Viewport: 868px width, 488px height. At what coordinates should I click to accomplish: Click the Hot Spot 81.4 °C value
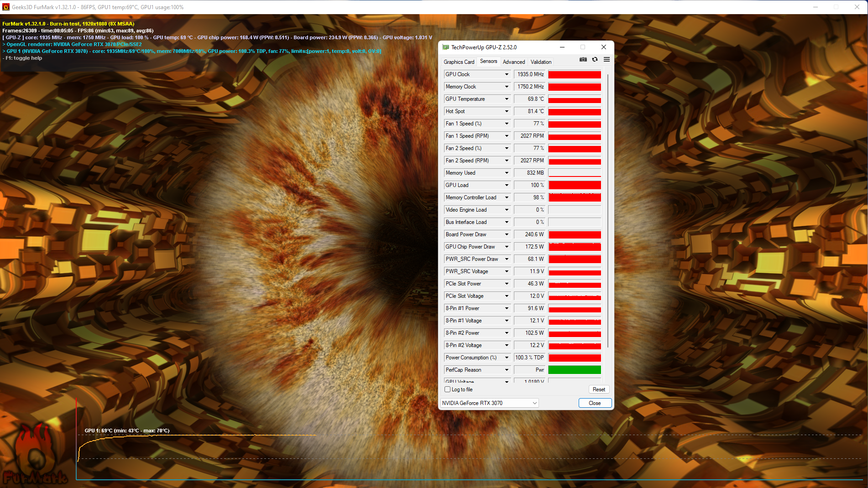tap(530, 111)
